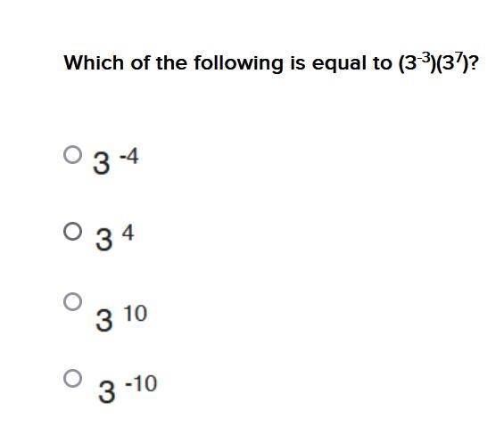The width and height of the screenshot is (504, 426).
Task: Click the 4 exponent in the second option
Action: [x=128, y=233]
